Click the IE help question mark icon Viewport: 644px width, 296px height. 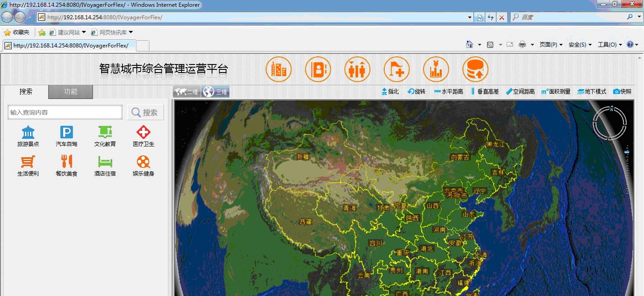click(630, 44)
